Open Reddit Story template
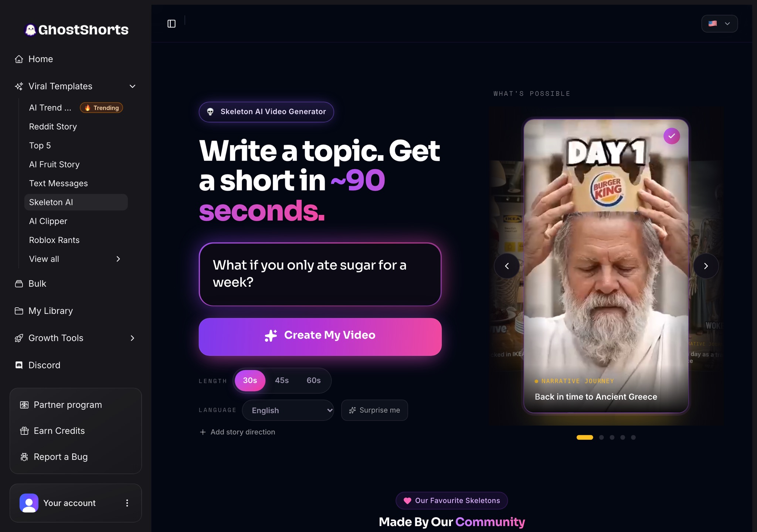The height and width of the screenshot is (532, 757). [53, 127]
